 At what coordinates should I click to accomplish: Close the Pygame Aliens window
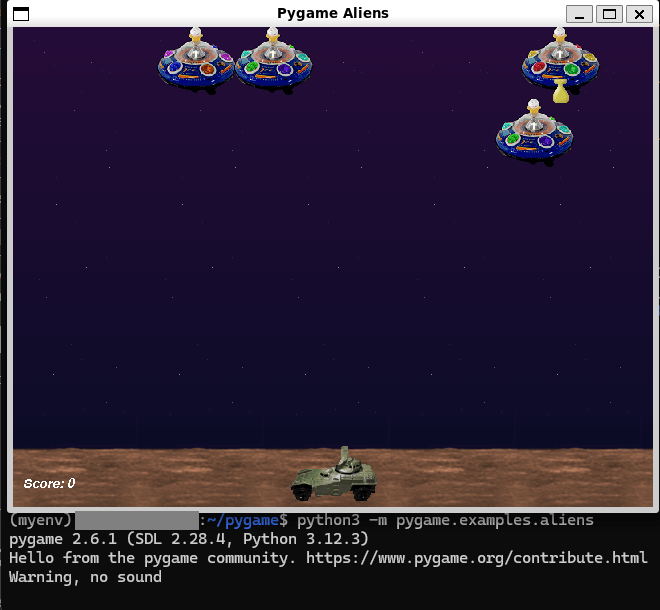639,14
